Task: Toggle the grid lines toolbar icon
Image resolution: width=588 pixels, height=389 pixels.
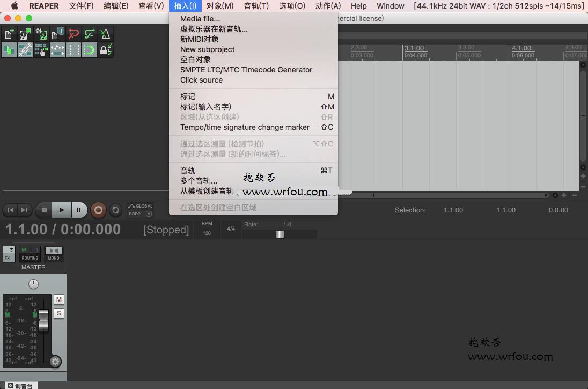Action: (x=73, y=50)
